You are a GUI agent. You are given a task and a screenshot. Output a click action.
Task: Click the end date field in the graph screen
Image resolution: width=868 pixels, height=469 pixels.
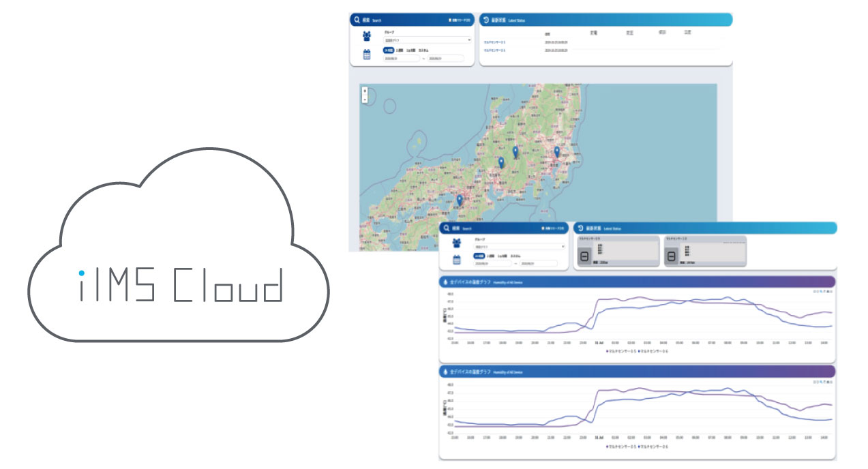click(539, 263)
